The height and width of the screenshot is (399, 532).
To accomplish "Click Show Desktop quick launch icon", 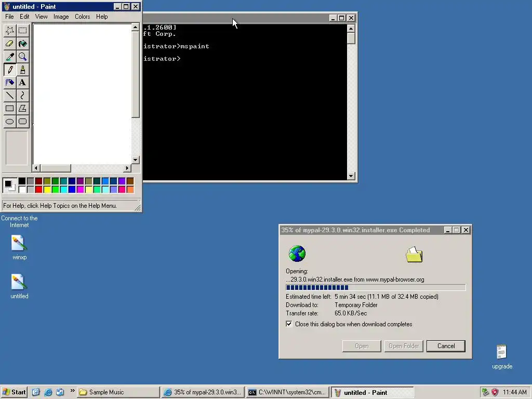I will 36,392.
